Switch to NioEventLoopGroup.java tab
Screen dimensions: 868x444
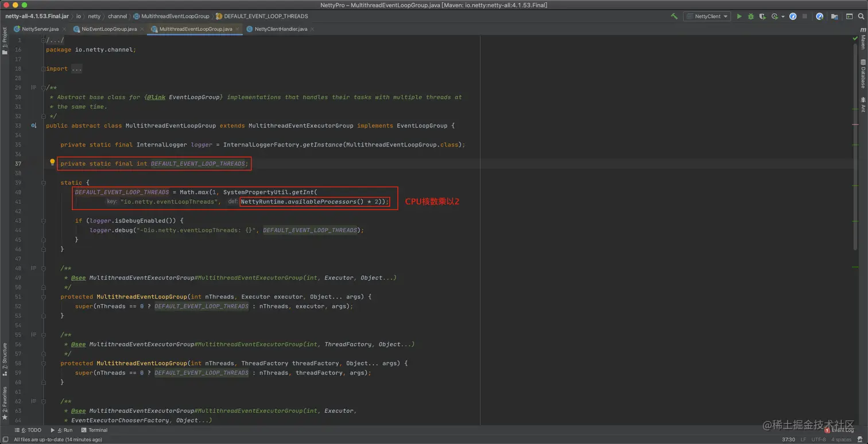click(108, 29)
